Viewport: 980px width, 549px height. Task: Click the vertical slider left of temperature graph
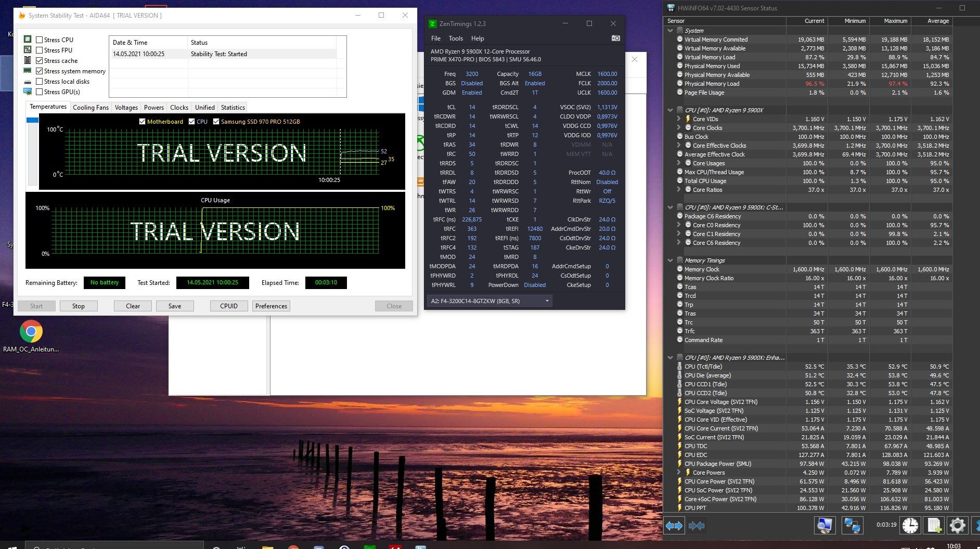click(32, 151)
